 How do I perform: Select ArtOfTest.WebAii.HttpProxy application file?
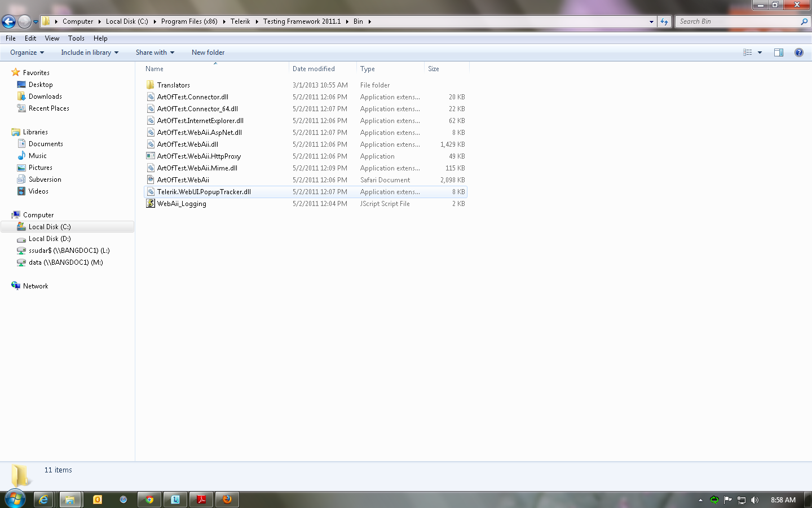[198, 156]
